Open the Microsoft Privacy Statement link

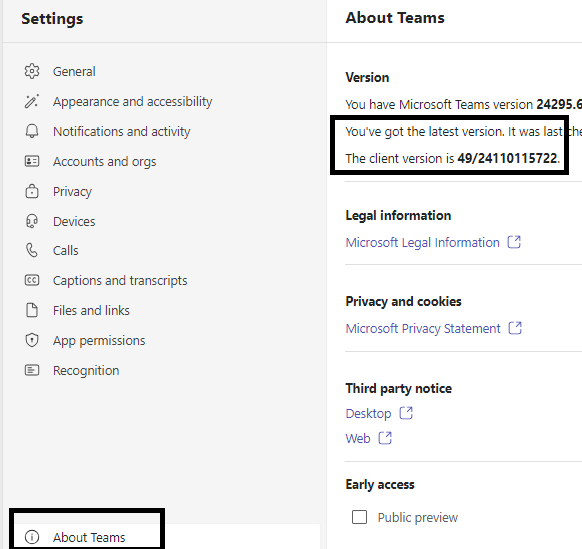(x=423, y=329)
